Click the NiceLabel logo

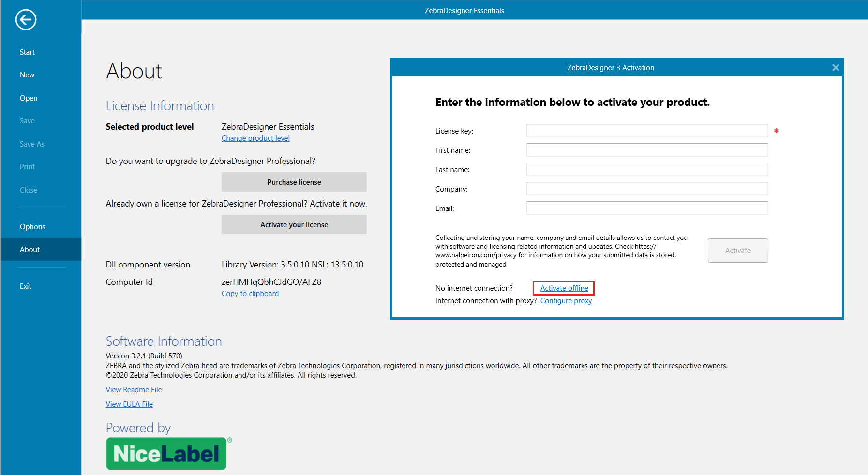pos(166,453)
